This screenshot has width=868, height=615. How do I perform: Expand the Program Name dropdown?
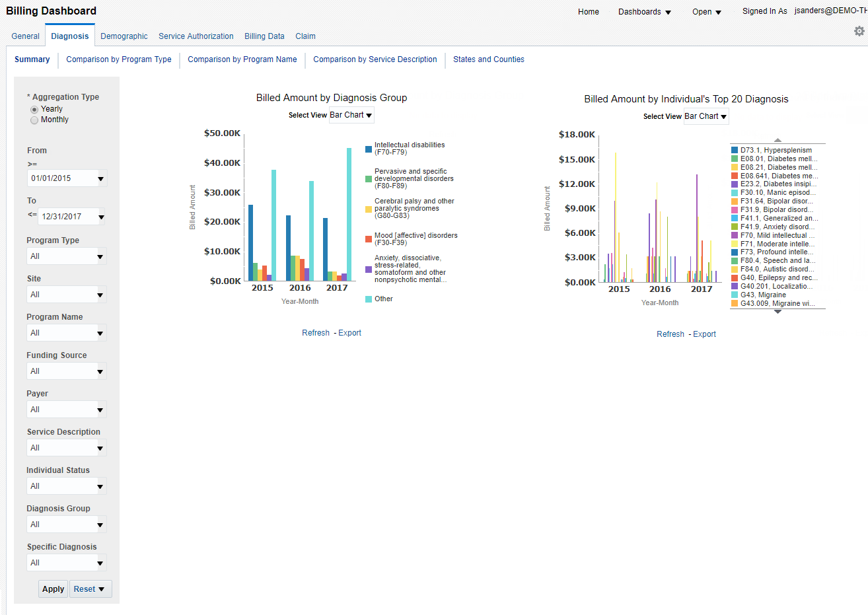point(100,333)
